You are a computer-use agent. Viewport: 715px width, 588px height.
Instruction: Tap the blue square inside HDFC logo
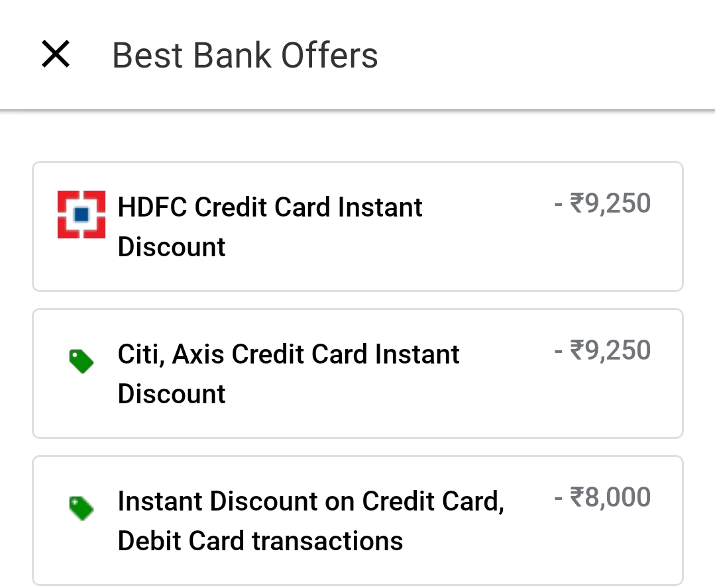[82, 214]
